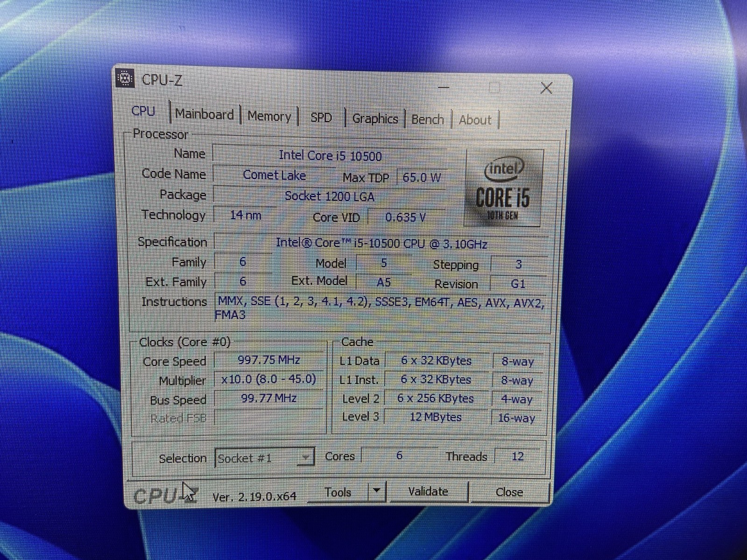Close the CPU-Z window with X
Screen dimensions: 747x560
[546, 88]
